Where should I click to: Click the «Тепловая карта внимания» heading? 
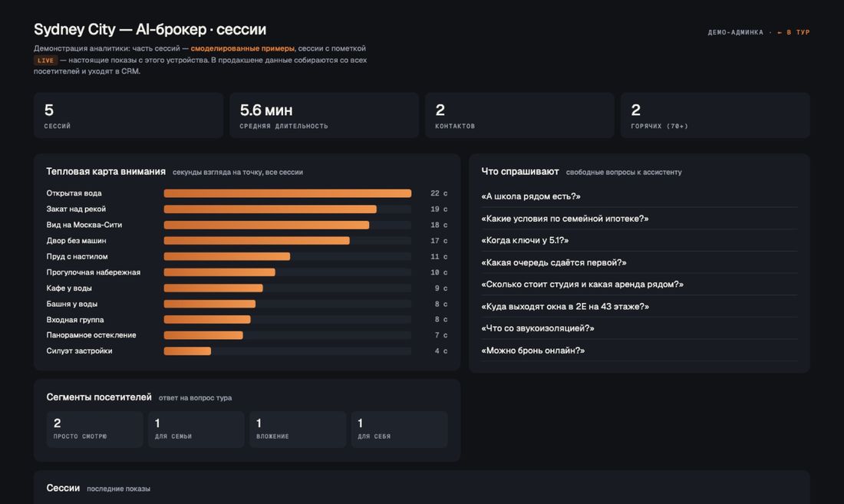(x=106, y=172)
